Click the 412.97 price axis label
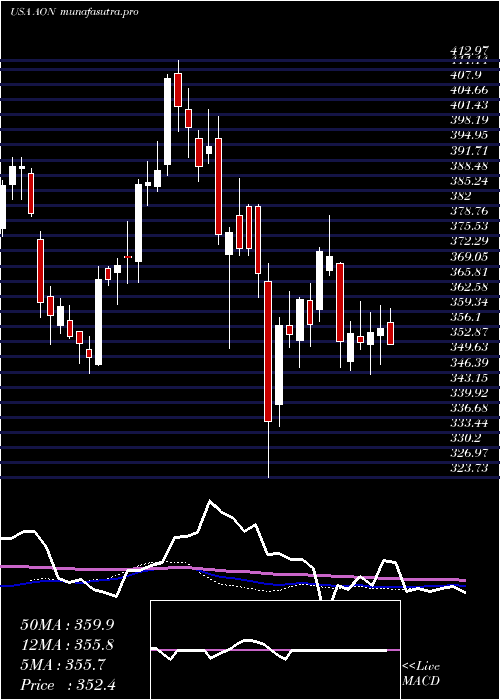Viewport: 500px width, 700px height. [x=469, y=53]
